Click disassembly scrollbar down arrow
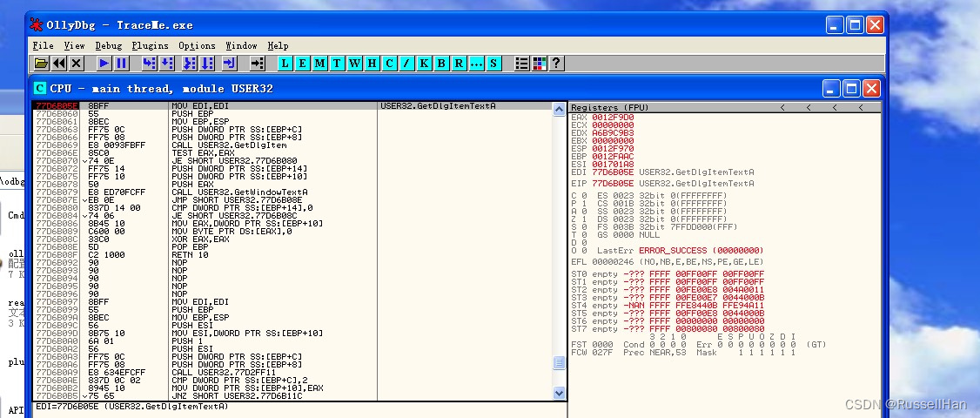This screenshot has width=980, height=418. point(560,393)
